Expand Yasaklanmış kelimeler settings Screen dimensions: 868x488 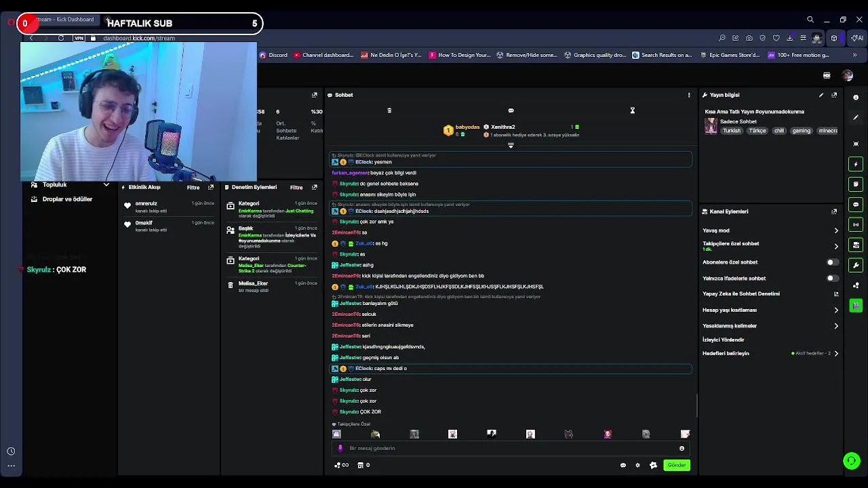(835, 326)
